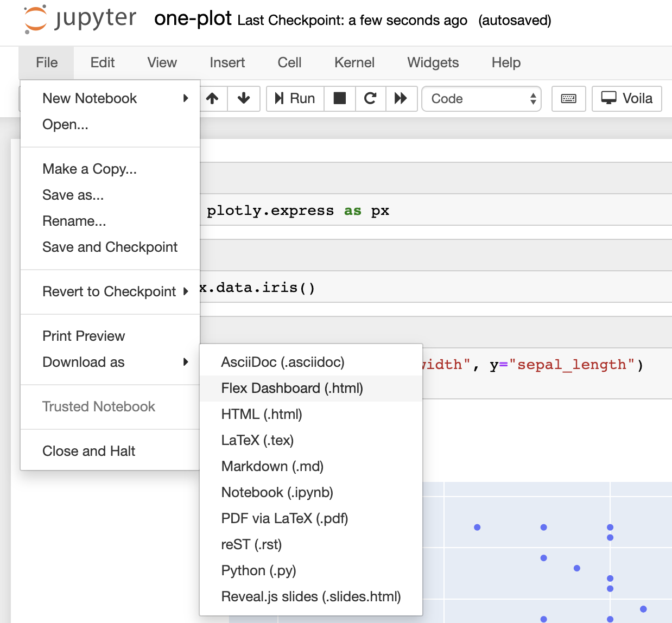Move selected cell down
The image size is (672, 623).
pyautogui.click(x=243, y=99)
